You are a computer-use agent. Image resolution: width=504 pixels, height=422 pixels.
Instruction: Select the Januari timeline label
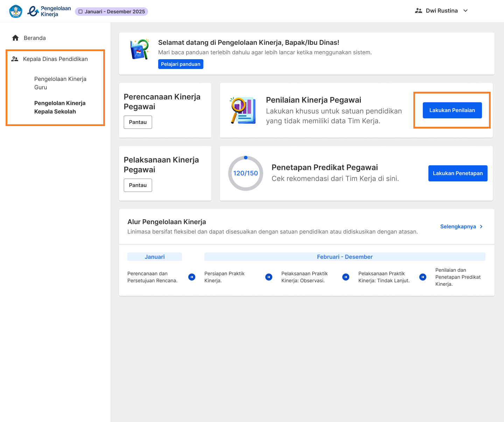pos(155,257)
